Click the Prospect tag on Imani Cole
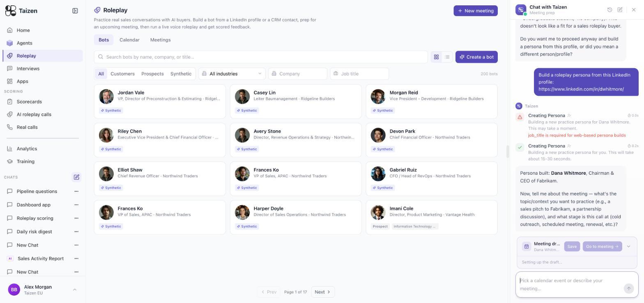The image size is (644, 303). (380, 227)
